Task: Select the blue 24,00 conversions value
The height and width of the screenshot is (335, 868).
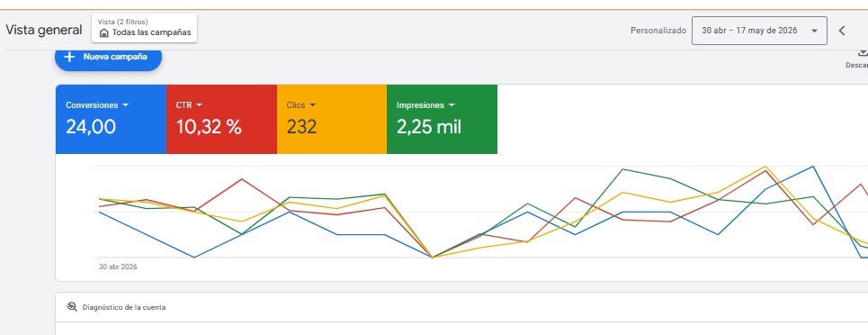Action: (91, 127)
